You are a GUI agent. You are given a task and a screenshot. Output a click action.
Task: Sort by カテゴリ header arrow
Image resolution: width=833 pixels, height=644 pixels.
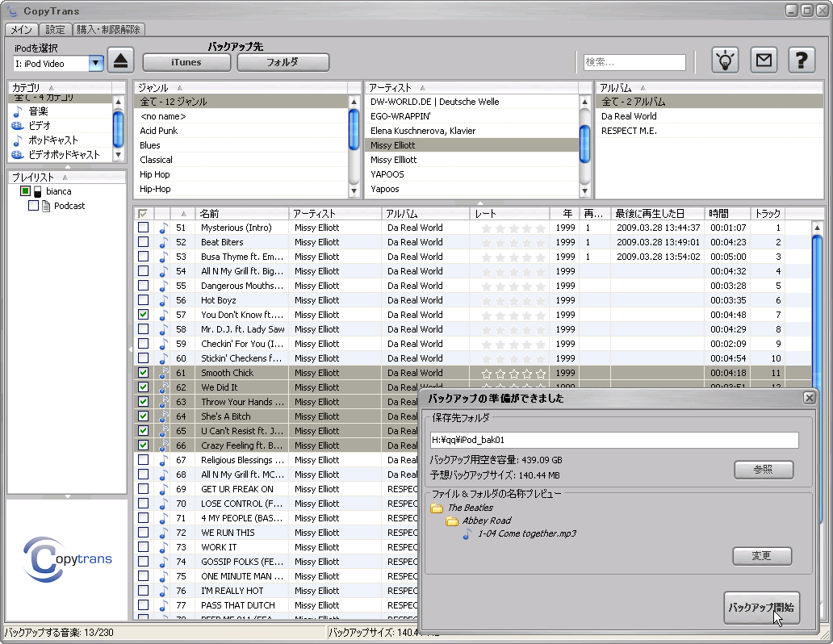pos(52,88)
